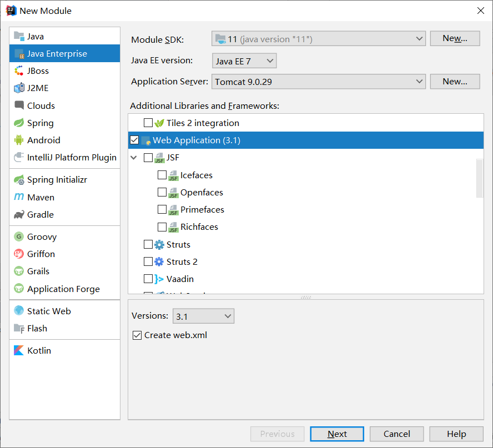The width and height of the screenshot is (493, 448).
Task: Collapse the JSF tree node
Action: point(134,158)
